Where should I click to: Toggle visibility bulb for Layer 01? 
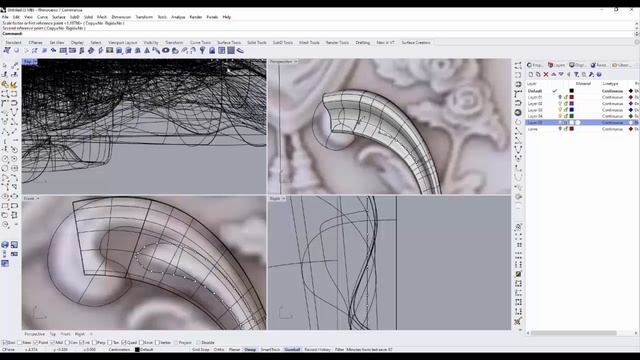tap(560, 97)
